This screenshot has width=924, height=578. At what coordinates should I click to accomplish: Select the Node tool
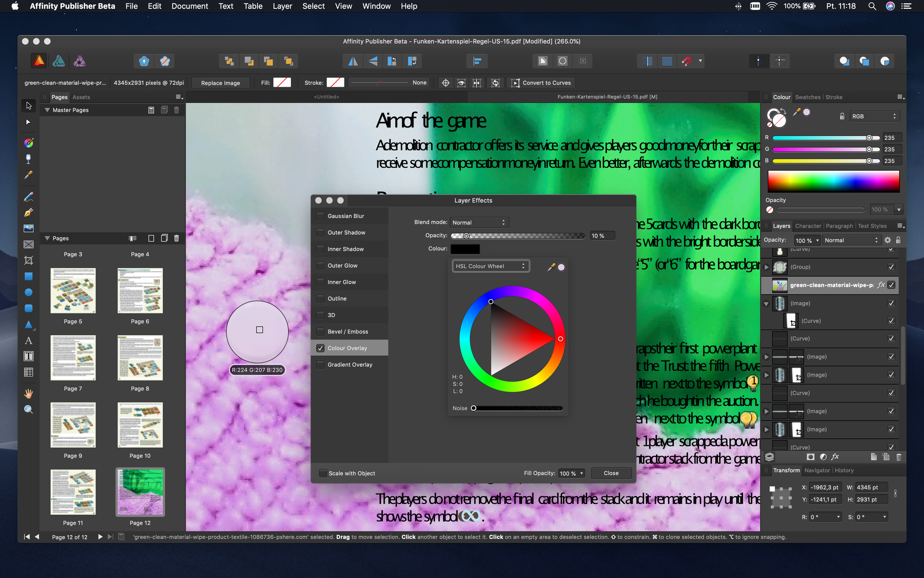point(28,122)
